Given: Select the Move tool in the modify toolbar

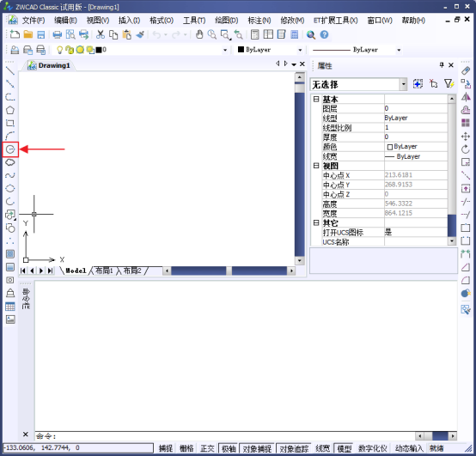Looking at the screenshot, I should pyautogui.click(x=466, y=137).
